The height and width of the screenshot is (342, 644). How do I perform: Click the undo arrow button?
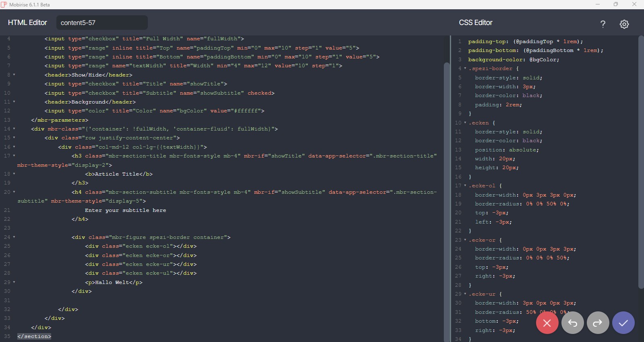(572, 323)
